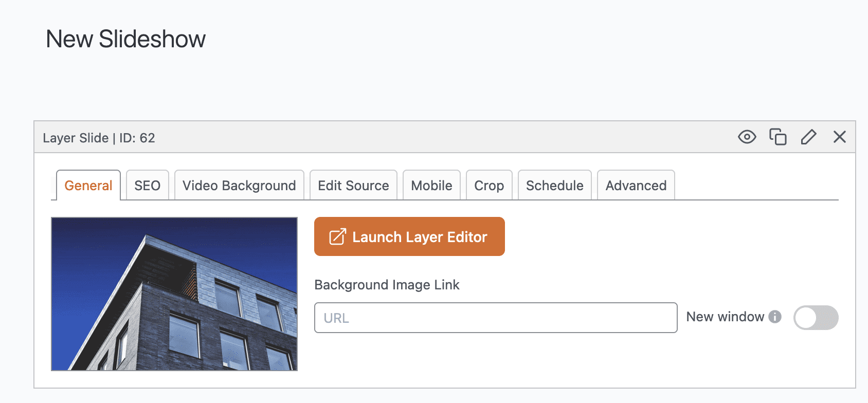Click the New window info icon
Image resolution: width=868 pixels, height=403 pixels.
(775, 317)
